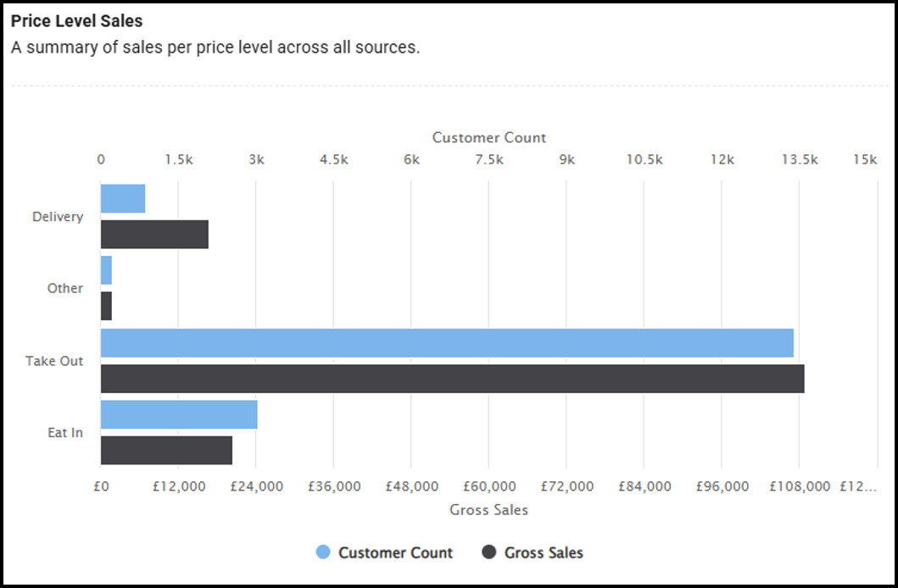Click the 15k top axis tick
Screen dimensions: 898x588
865,159
